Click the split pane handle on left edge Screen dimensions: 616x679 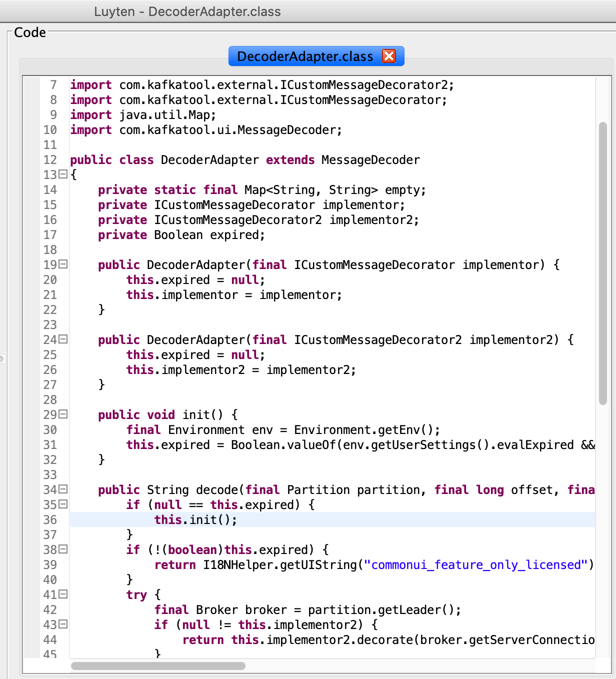pos(2,358)
